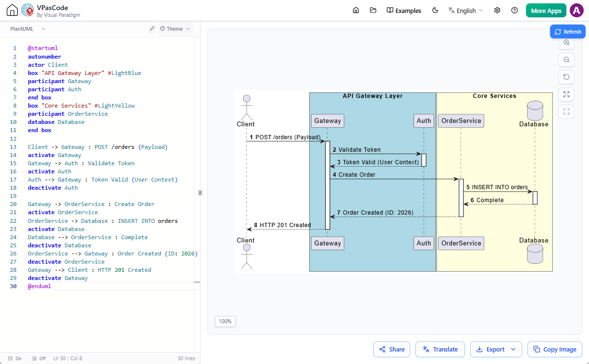Click the Core Services box title

494,96
